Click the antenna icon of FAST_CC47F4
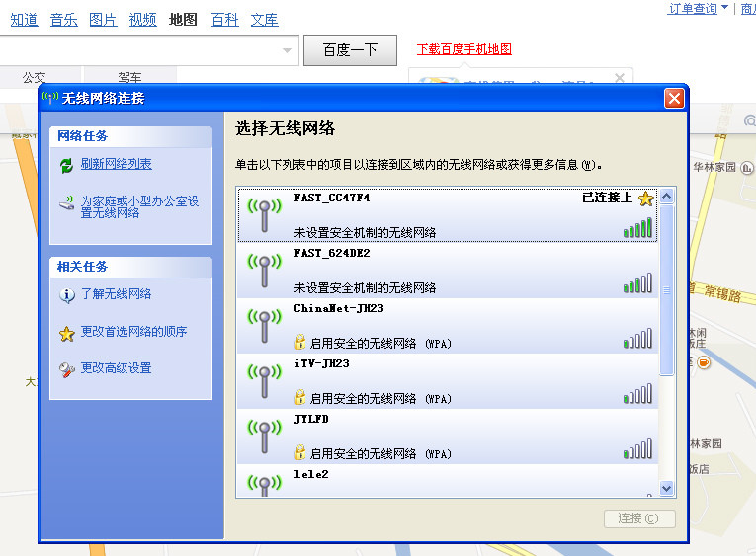The image size is (756, 556). coord(264,215)
